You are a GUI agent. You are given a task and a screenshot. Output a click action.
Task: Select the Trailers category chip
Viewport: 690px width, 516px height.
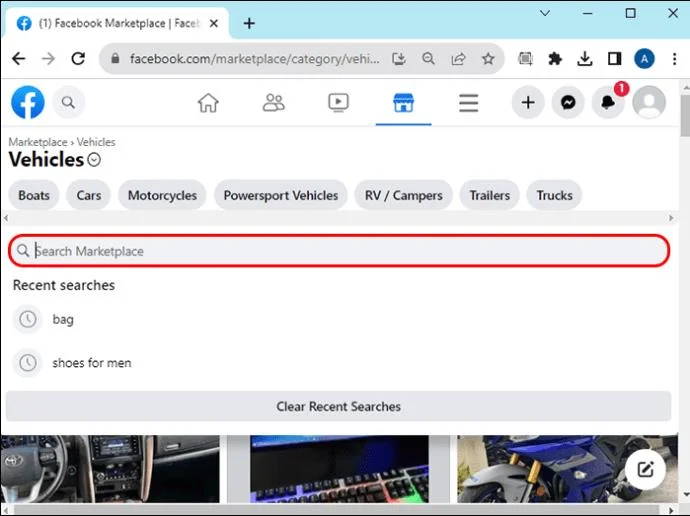[x=489, y=195]
